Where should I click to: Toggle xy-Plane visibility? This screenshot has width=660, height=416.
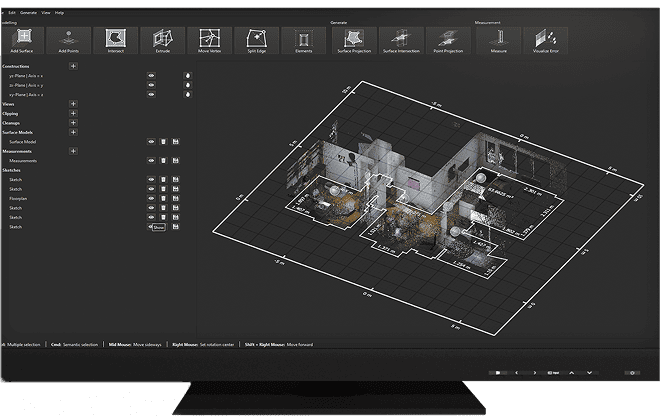click(x=151, y=94)
